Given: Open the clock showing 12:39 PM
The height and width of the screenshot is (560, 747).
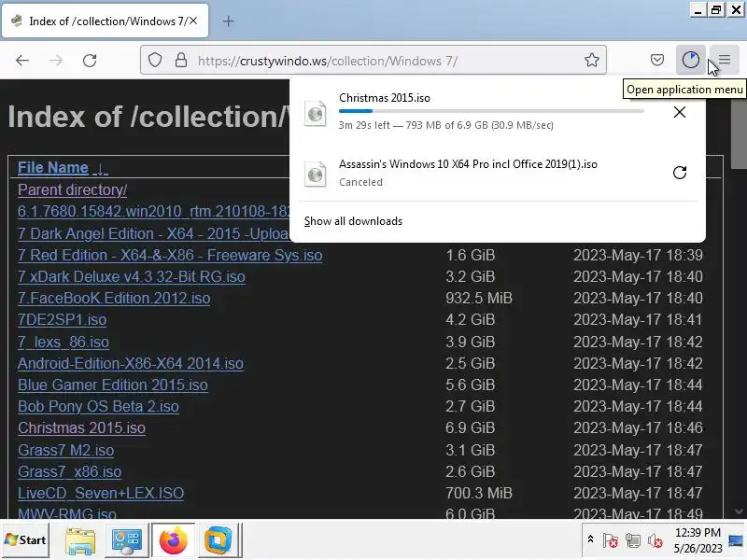Looking at the screenshot, I should coord(698,540).
